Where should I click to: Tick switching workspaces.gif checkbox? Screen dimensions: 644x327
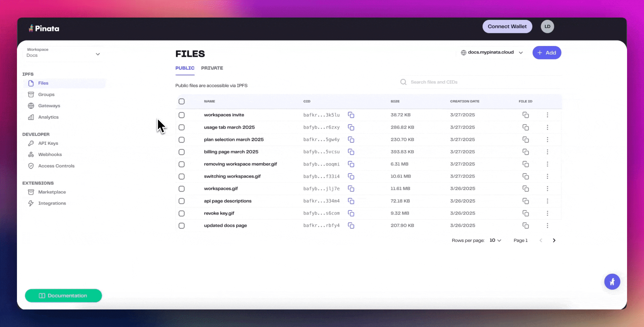coord(182,177)
